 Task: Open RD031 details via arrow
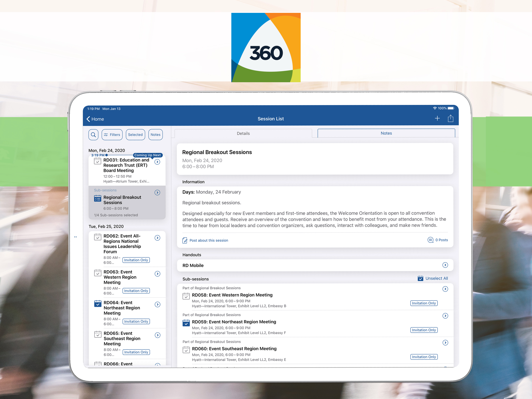157,162
